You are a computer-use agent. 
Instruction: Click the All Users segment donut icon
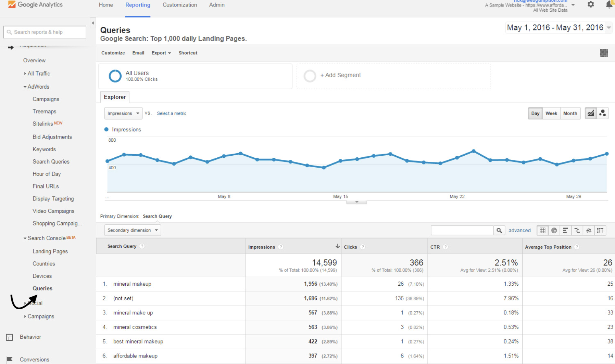coord(115,76)
